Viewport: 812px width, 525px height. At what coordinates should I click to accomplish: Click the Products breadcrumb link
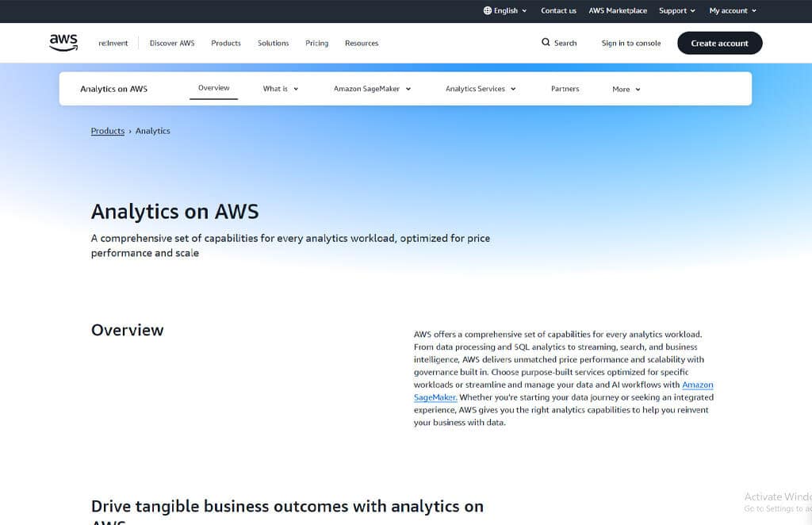coord(107,130)
